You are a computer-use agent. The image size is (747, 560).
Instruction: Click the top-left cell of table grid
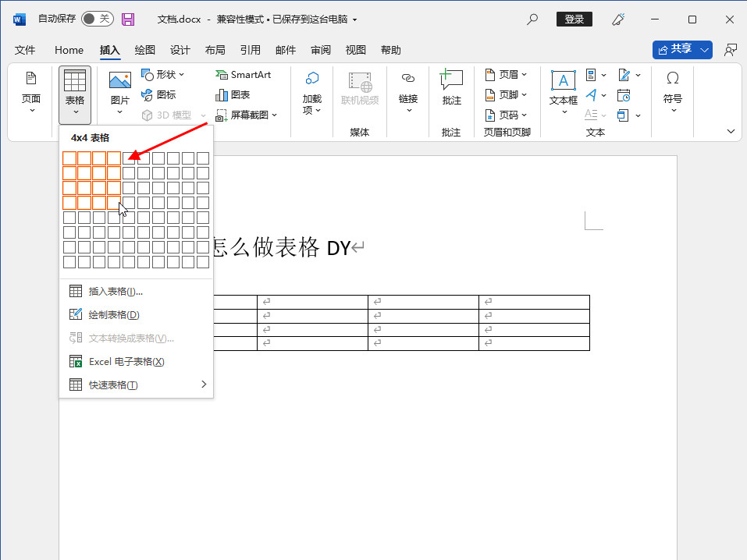[69, 158]
